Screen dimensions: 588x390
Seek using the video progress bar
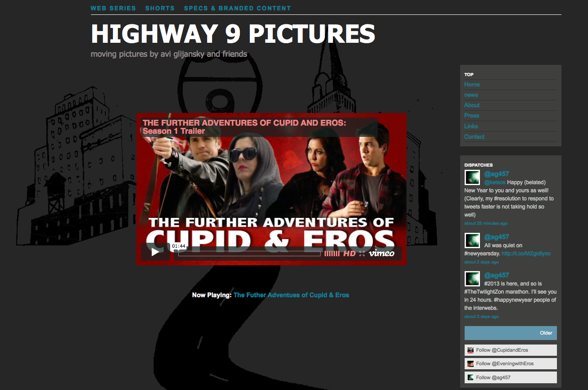(248, 253)
